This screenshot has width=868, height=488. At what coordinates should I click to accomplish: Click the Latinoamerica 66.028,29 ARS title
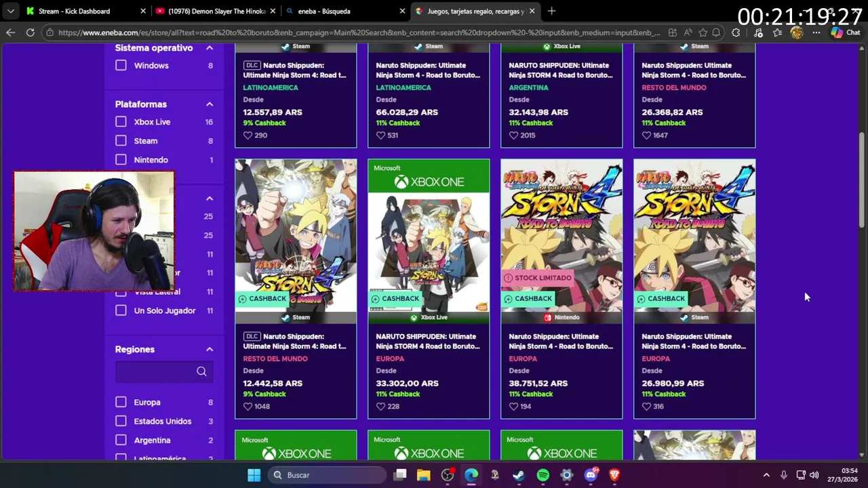(x=427, y=70)
